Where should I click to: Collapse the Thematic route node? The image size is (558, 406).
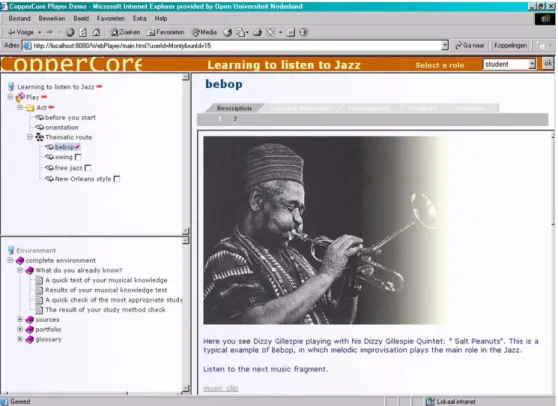pyautogui.click(x=30, y=137)
